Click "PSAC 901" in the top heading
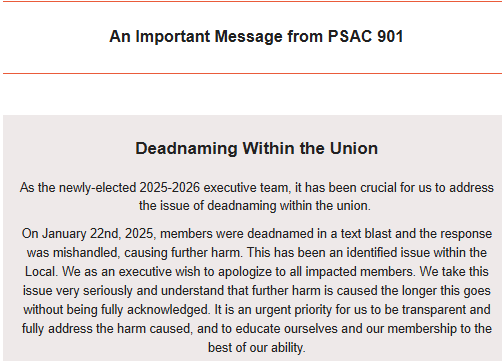The width and height of the screenshot is (502, 361). pos(366,36)
